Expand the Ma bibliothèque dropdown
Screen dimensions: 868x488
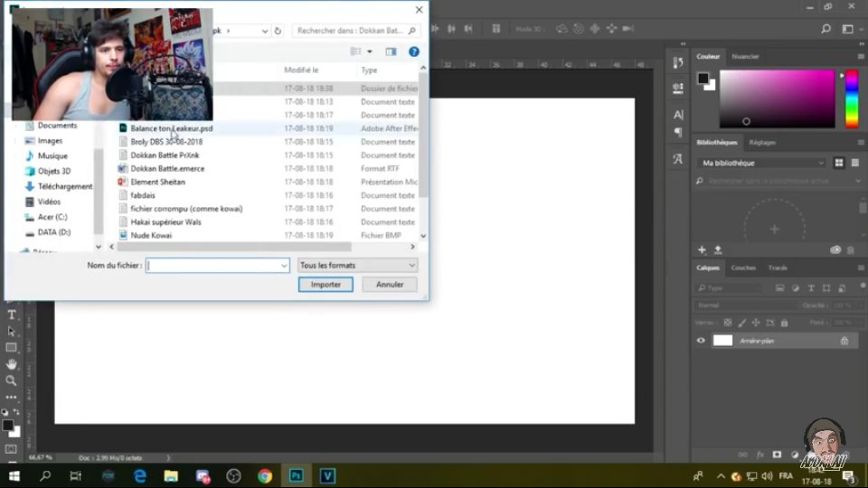pyautogui.click(x=763, y=163)
